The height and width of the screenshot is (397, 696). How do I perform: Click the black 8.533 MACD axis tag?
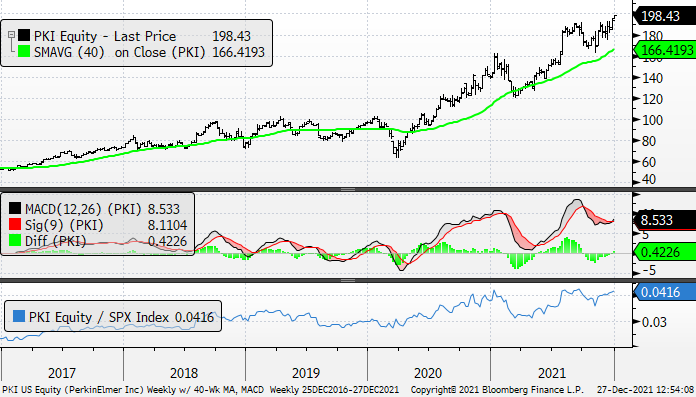coord(664,220)
